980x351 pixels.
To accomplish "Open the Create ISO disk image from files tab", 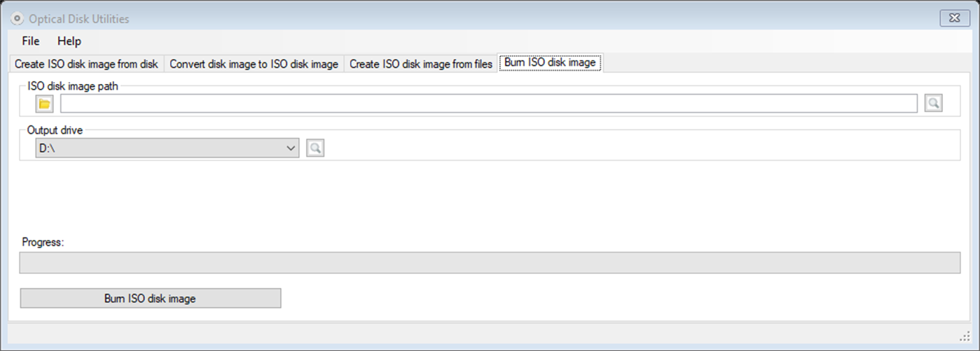I will click(x=420, y=64).
